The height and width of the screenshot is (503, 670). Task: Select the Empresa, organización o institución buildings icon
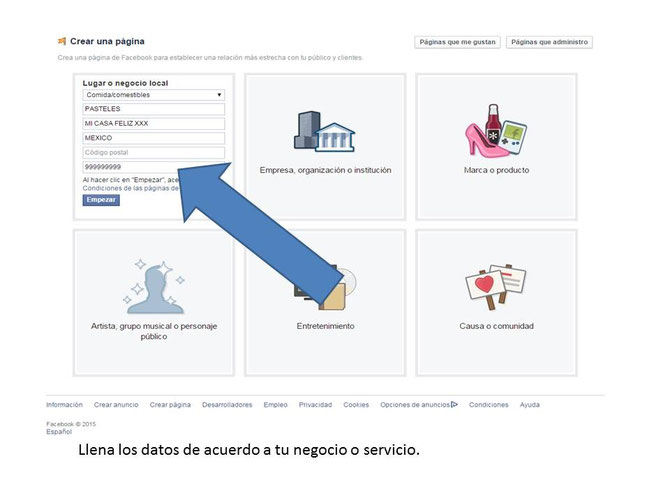pos(324,131)
